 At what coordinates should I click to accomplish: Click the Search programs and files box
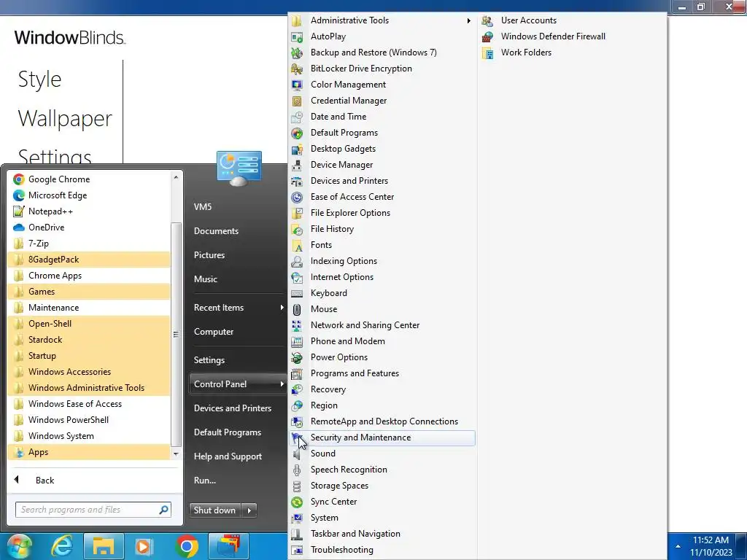[x=93, y=510]
